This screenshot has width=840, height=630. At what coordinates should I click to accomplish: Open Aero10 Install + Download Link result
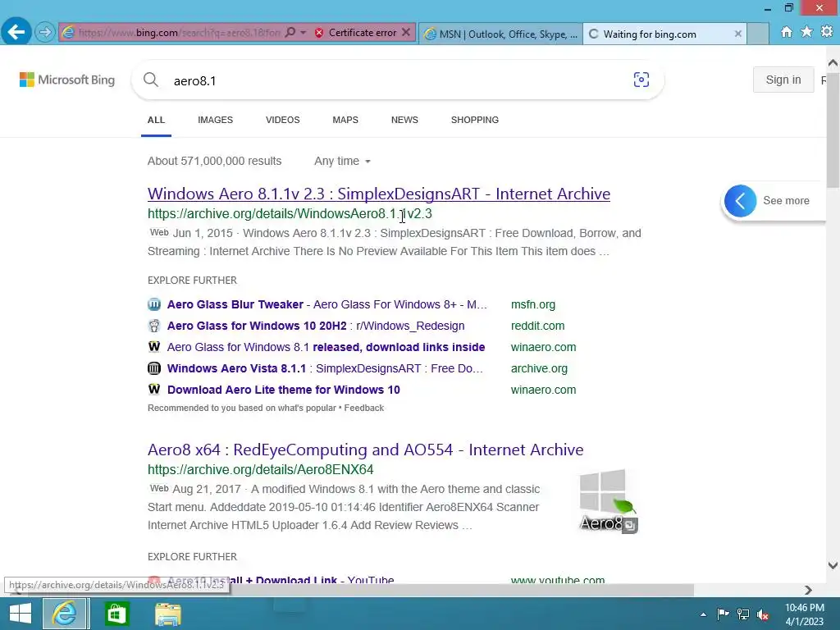pos(281,580)
